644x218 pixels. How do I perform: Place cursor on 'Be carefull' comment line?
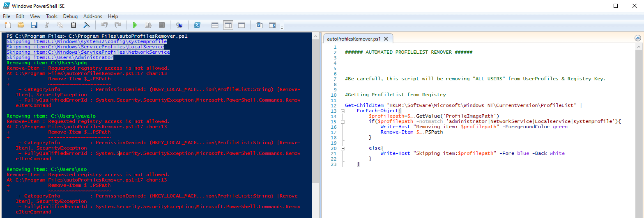click(x=475, y=79)
